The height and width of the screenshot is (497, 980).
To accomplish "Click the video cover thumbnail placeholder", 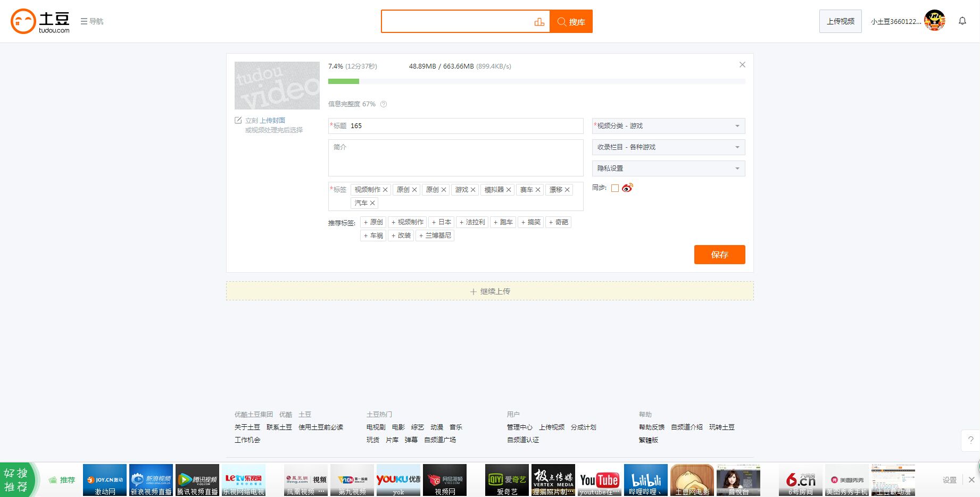I will point(277,86).
